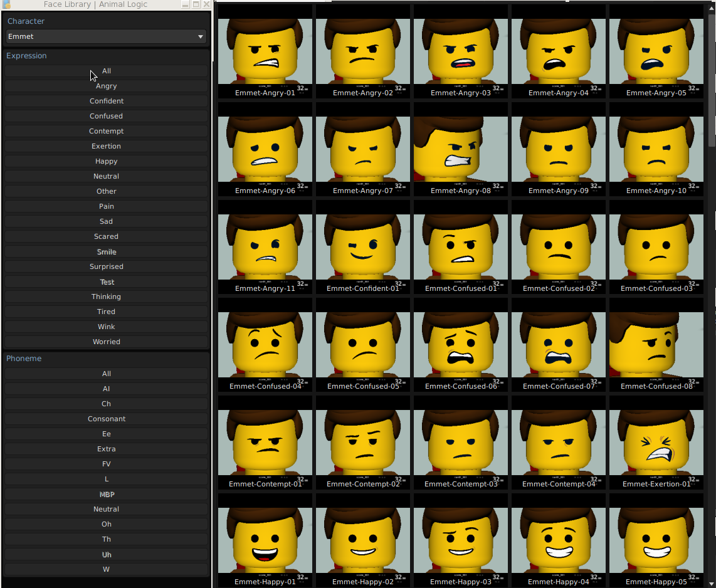Pick the Emmet-Confused-01 thumbnail
Viewport: 716px width, 588px height.
[460, 247]
